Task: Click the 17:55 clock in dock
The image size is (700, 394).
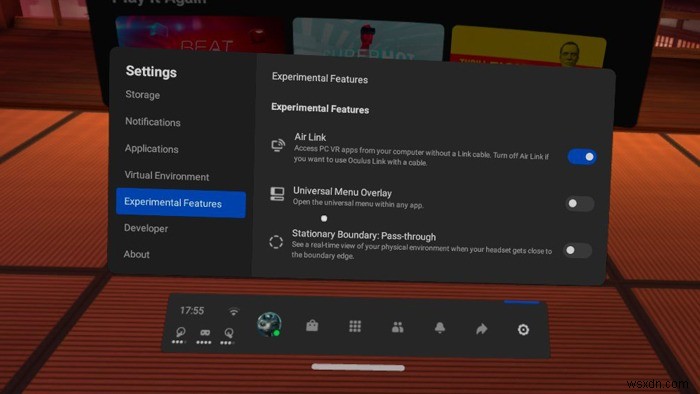Action: (x=192, y=311)
